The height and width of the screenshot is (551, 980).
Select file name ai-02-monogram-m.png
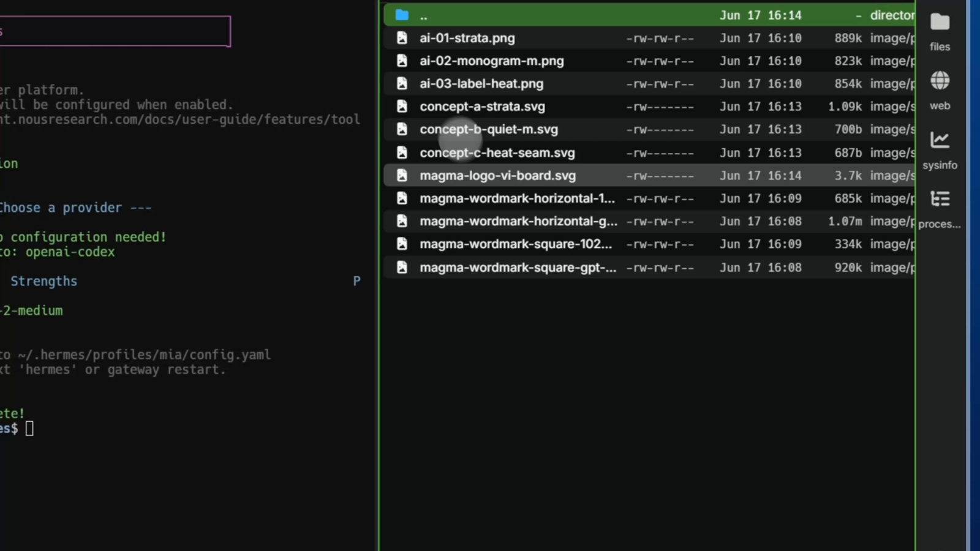492,61
